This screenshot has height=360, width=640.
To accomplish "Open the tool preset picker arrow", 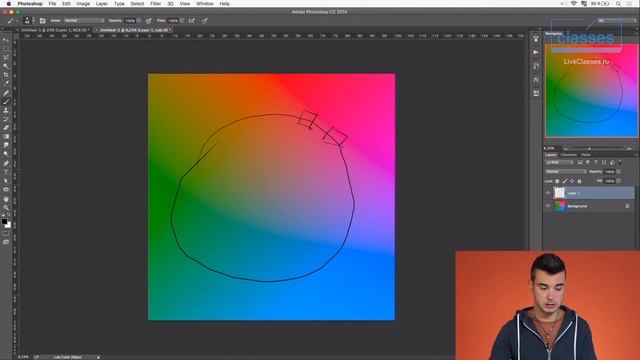I will [x=17, y=20].
